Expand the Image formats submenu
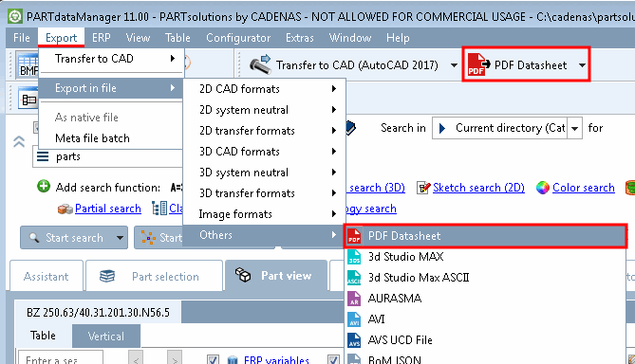 point(334,213)
